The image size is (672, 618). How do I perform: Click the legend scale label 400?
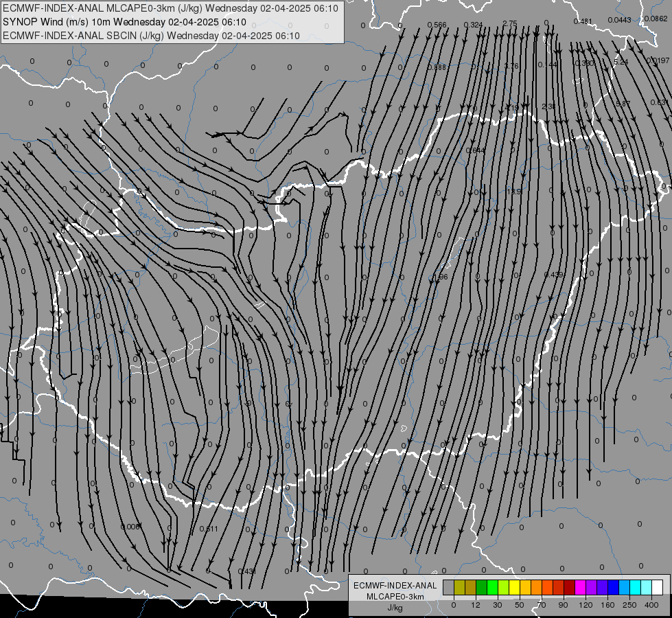click(x=652, y=605)
